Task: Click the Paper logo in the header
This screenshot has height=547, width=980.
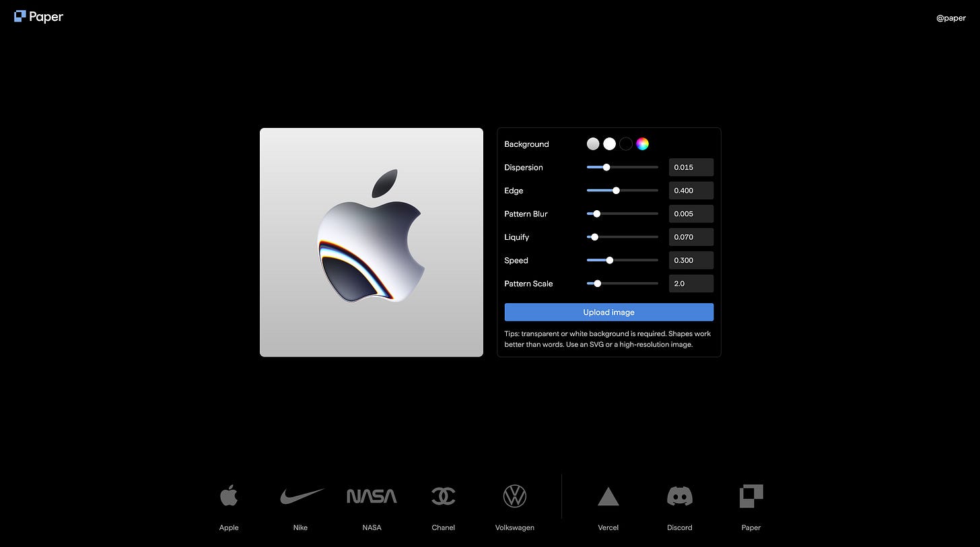Action: [38, 17]
